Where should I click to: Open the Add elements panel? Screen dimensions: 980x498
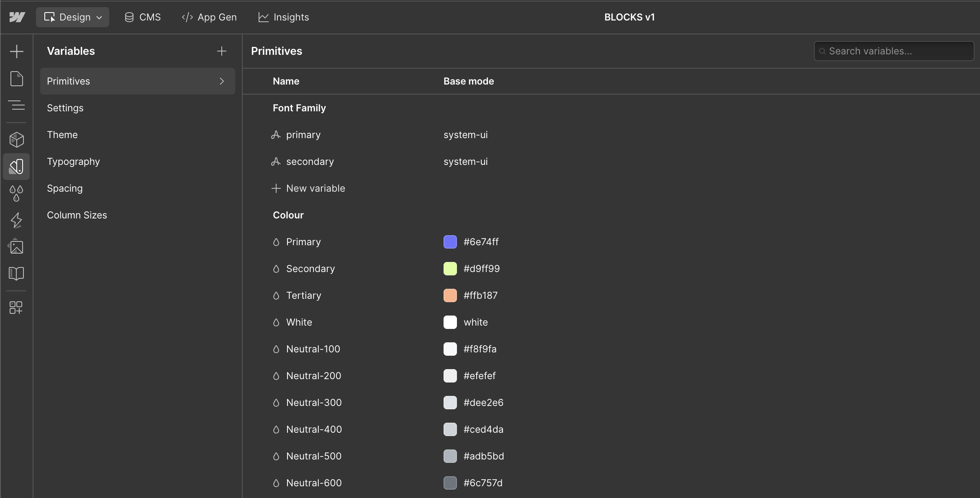[x=16, y=51]
